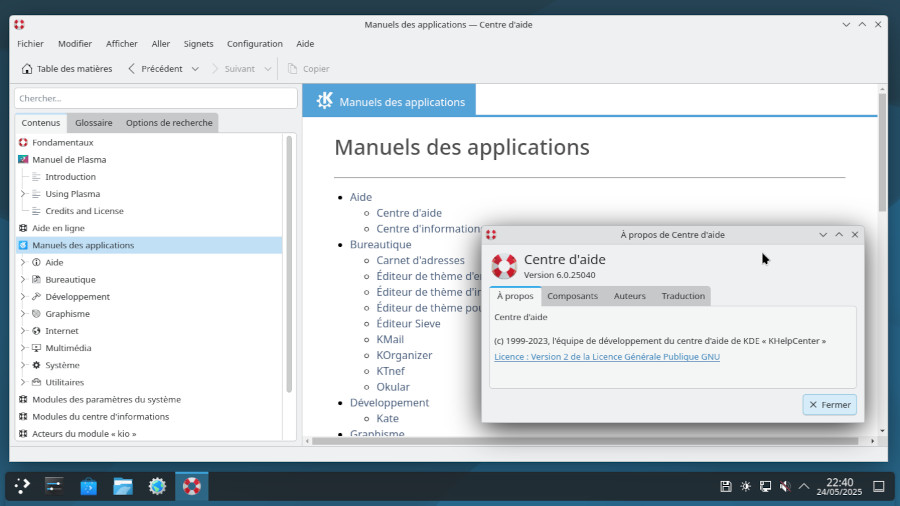Open the Okular manual link
900x506 pixels.
[x=393, y=387]
